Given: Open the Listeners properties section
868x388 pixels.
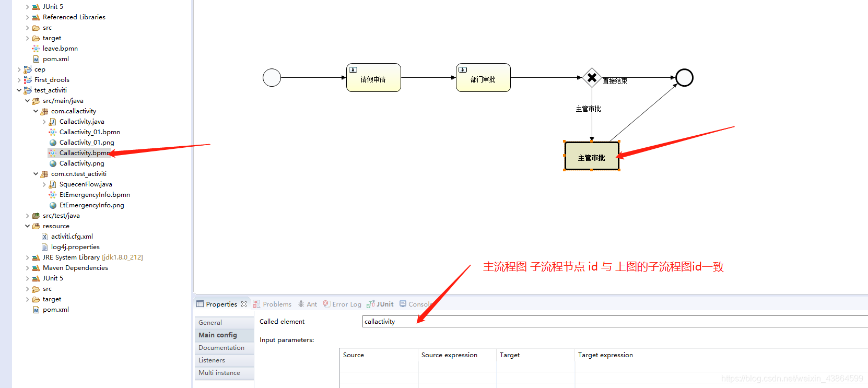Looking at the screenshot, I should (225, 360).
